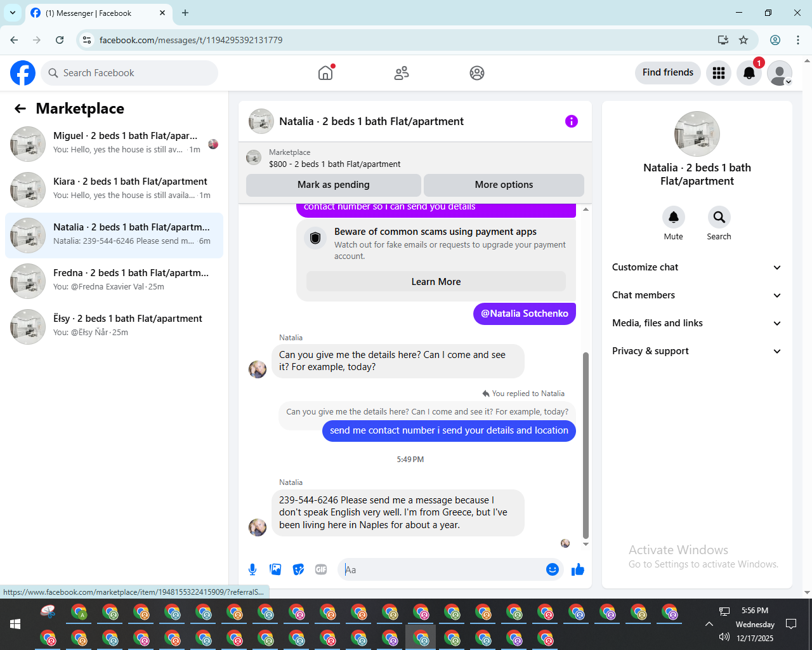
Task: Open the $800 marketplace listing link
Action: (x=334, y=164)
